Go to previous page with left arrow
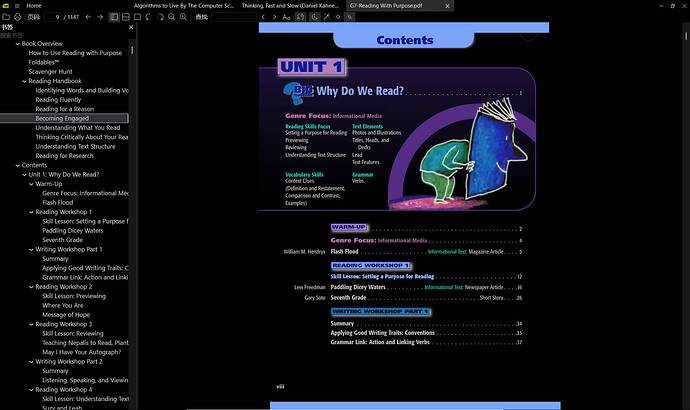Image resolution: width=690 pixels, height=410 pixels. point(88,17)
